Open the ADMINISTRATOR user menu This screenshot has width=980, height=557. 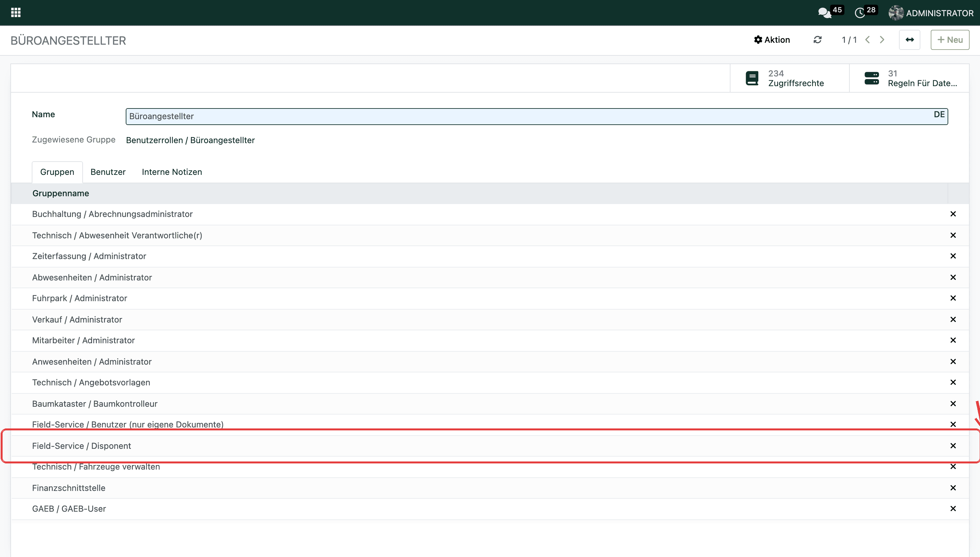(931, 13)
